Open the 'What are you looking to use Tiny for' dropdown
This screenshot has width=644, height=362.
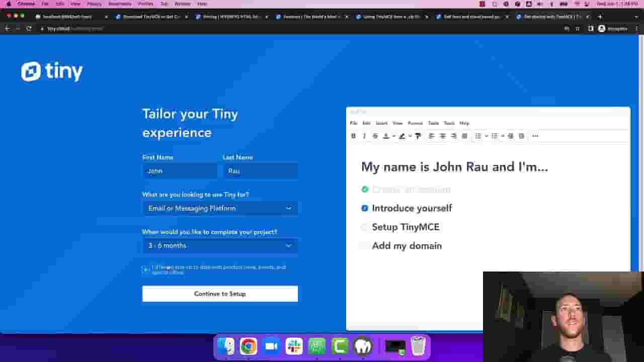[220, 208]
